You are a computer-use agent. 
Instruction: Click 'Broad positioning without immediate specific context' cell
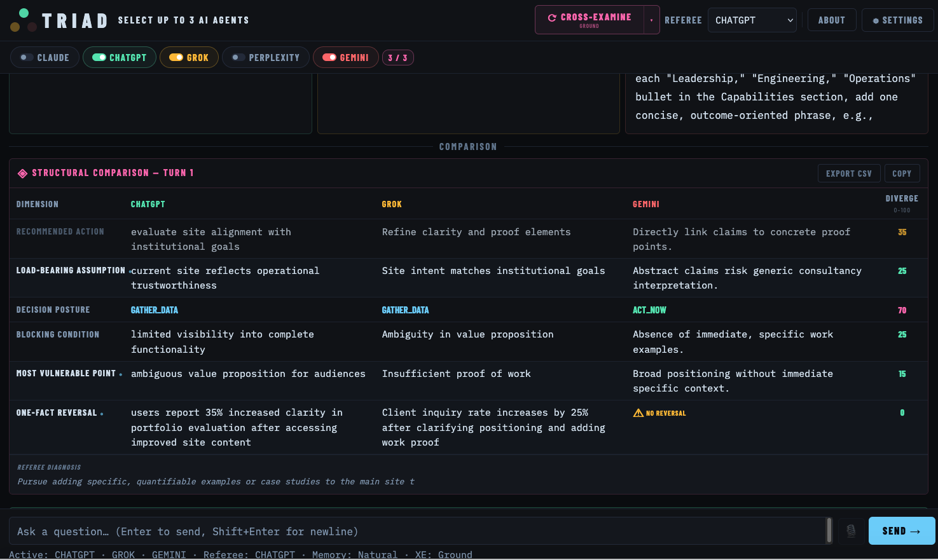733,381
